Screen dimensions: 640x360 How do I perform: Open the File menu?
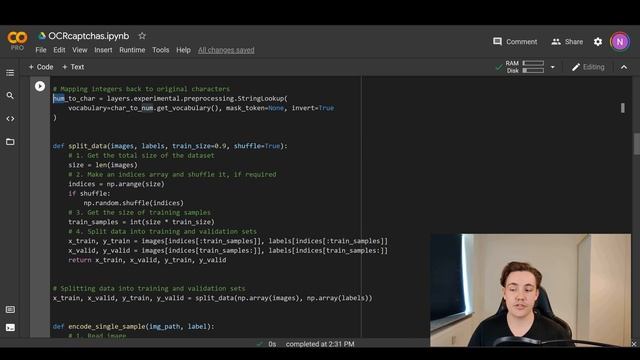pyautogui.click(x=41, y=50)
